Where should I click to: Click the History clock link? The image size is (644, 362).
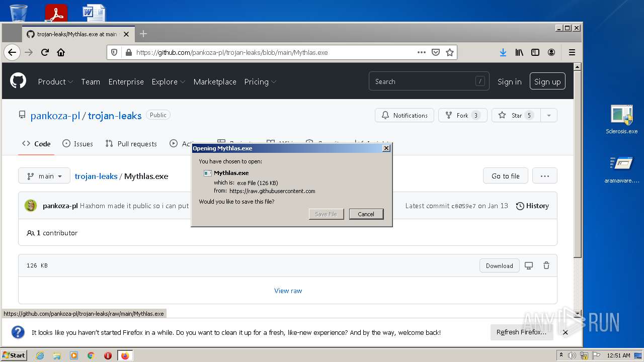(x=532, y=206)
